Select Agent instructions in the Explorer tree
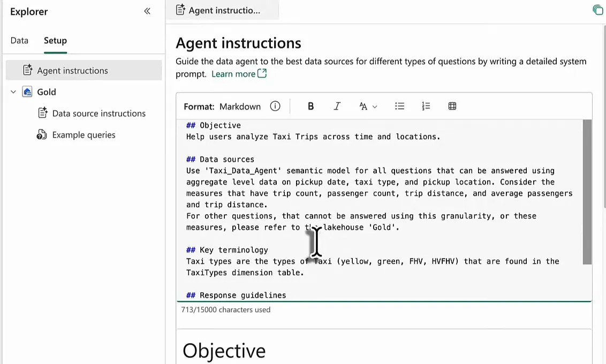The width and height of the screenshot is (606, 364). 84,70
